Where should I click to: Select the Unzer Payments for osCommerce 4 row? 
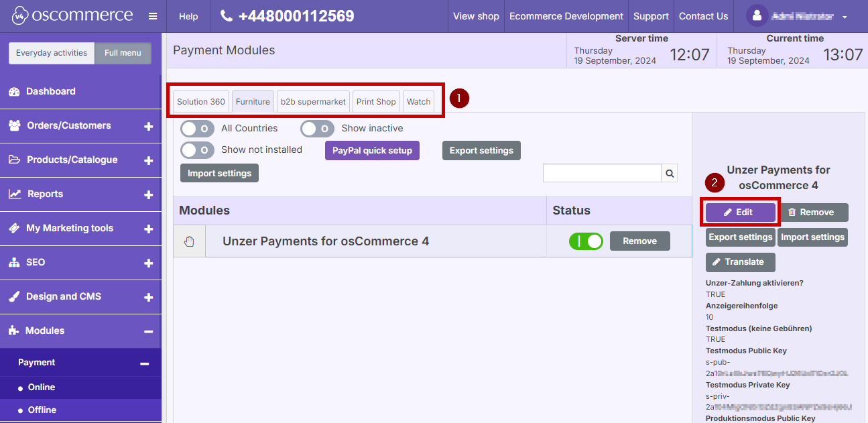coord(432,241)
